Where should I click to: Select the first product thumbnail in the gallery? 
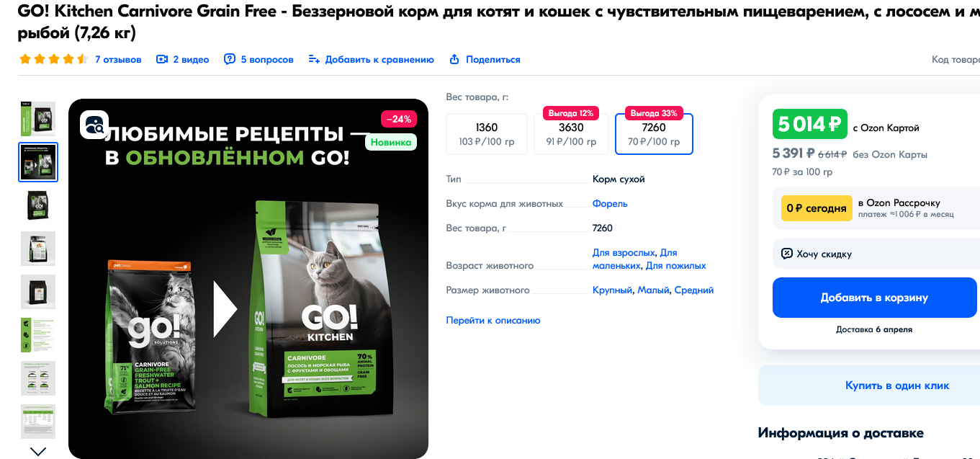(38, 119)
